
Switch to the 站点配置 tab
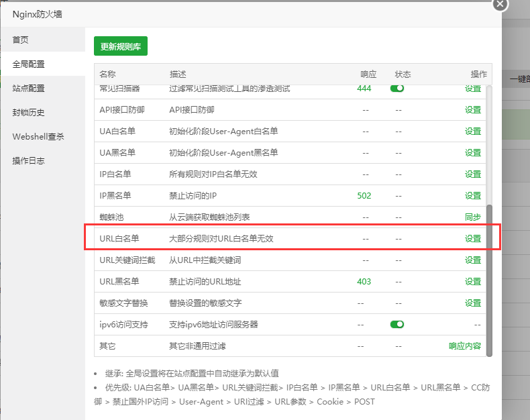click(x=29, y=89)
